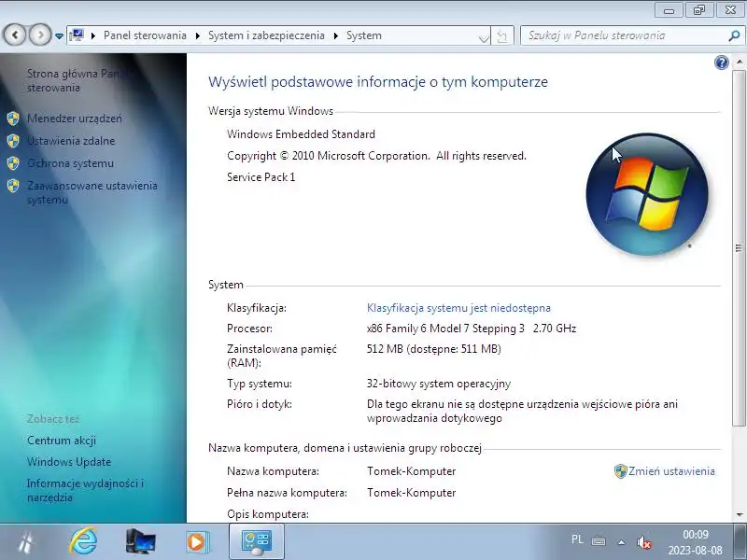This screenshot has width=747, height=560.
Task: Click processor value x86 Family 6 Model 7
Action: (x=472, y=329)
